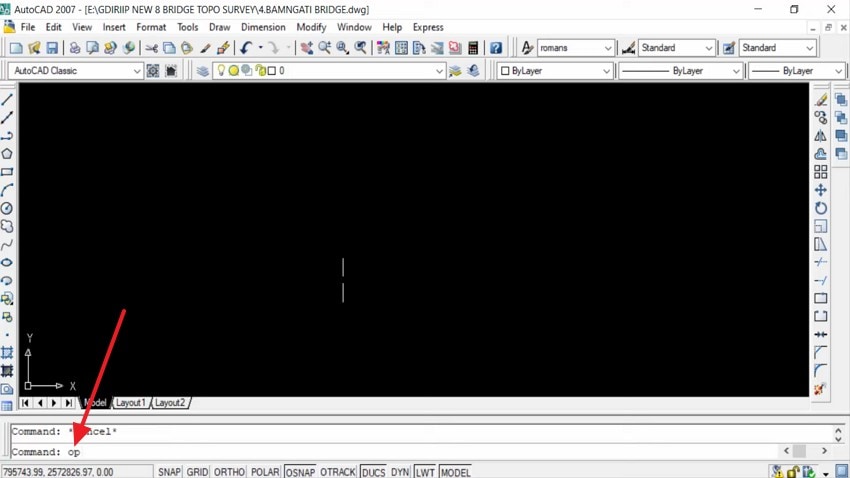Screen dimensions: 850x478
Task: Select the Revision Cloud tool
Action: point(7,227)
